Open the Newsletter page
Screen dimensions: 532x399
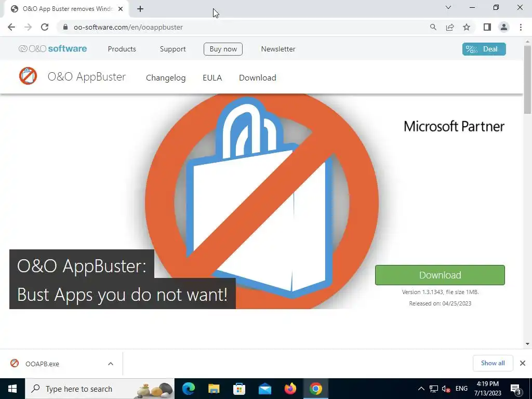click(x=278, y=49)
